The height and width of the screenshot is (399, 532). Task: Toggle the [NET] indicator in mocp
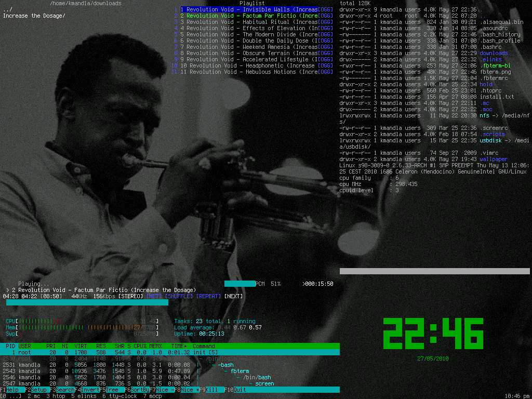point(154,296)
